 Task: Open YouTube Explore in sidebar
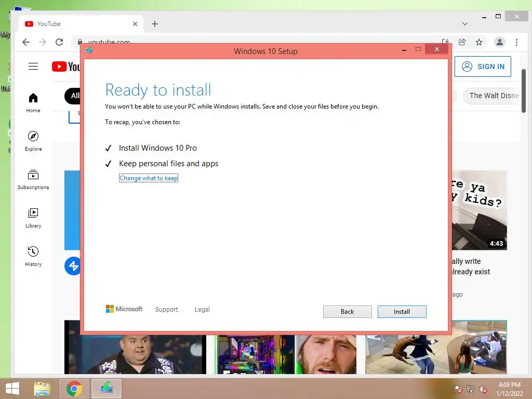(33, 141)
